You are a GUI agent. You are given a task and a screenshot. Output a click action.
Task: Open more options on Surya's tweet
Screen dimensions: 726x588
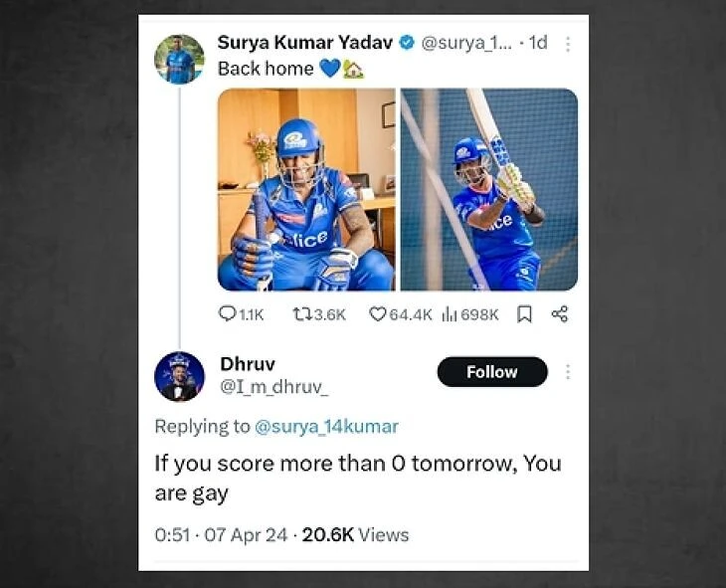click(568, 44)
